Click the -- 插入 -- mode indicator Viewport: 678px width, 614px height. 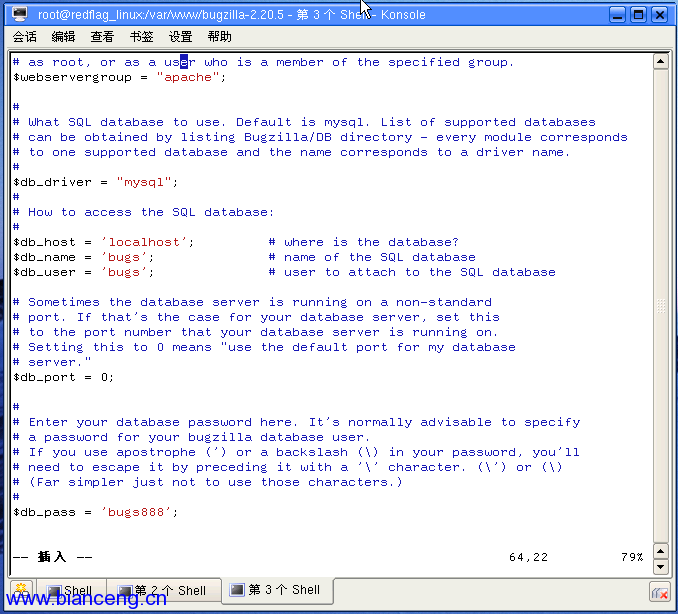[52, 557]
